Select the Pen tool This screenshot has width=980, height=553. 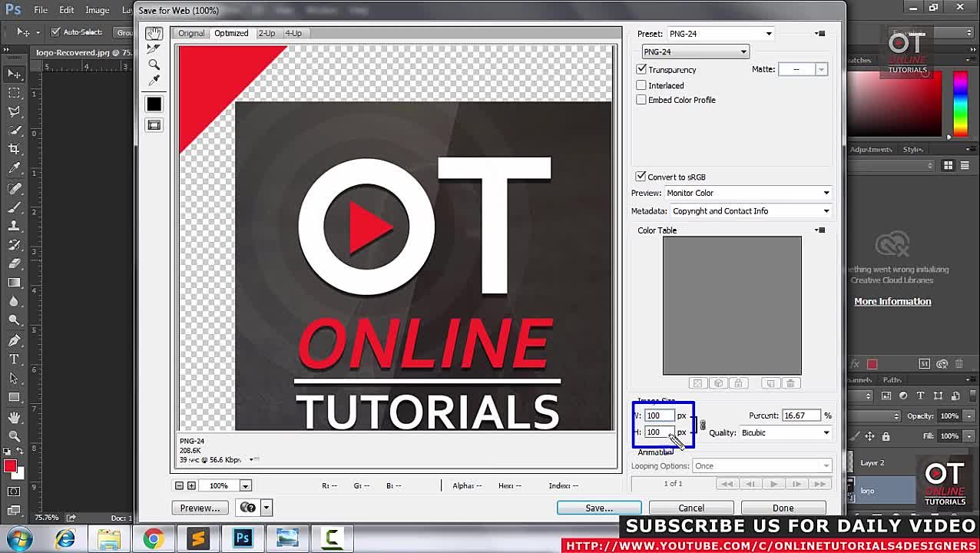15,340
